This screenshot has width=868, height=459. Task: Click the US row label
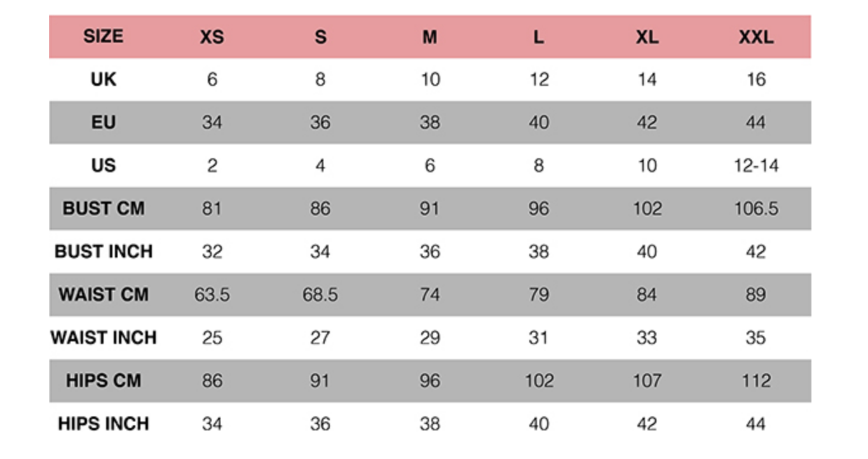click(x=103, y=165)
